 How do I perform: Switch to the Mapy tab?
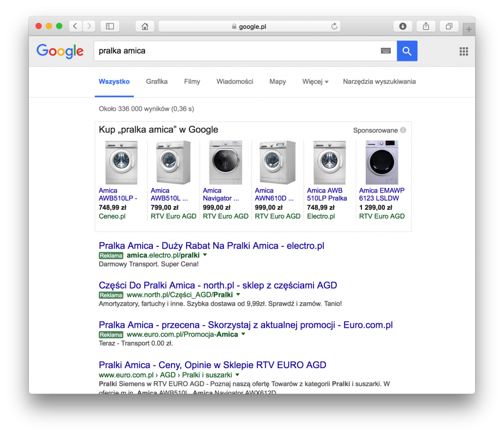pyautogui.click(x=278, y=82)
